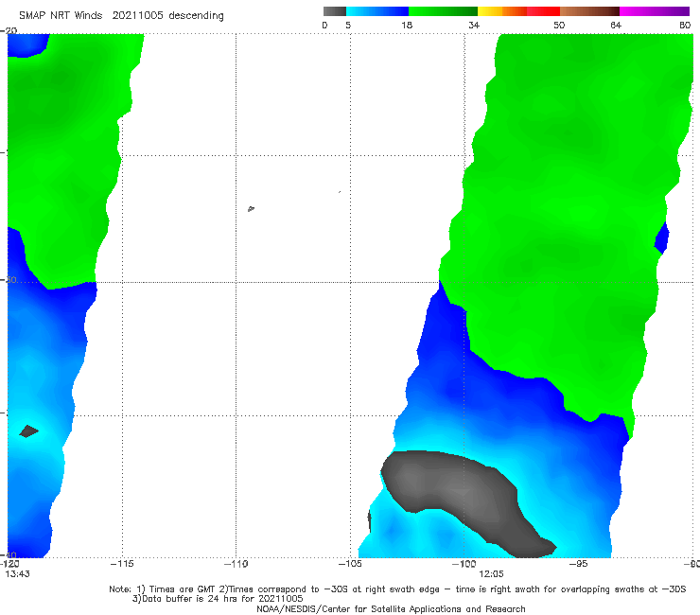Click the swath time label '12:05'
Viewport: 700px width, 615px height.
[x=491, y=574]
